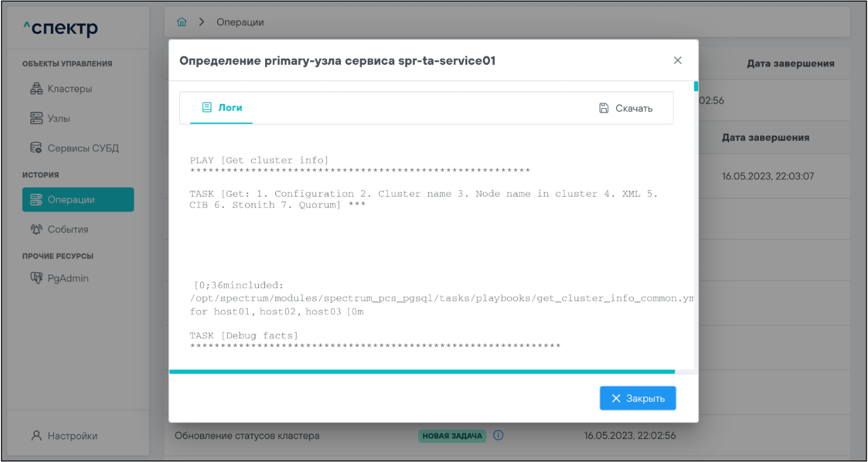Click the Операции breadcrumb link
868x462 pixels.
pyautogui.click(x=240, y=22)
